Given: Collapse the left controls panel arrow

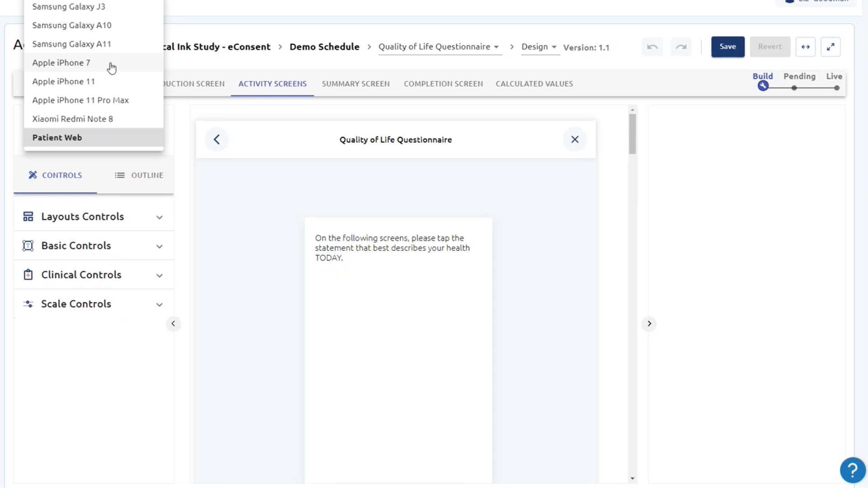Looking at the screenshot, I should 173,324.
